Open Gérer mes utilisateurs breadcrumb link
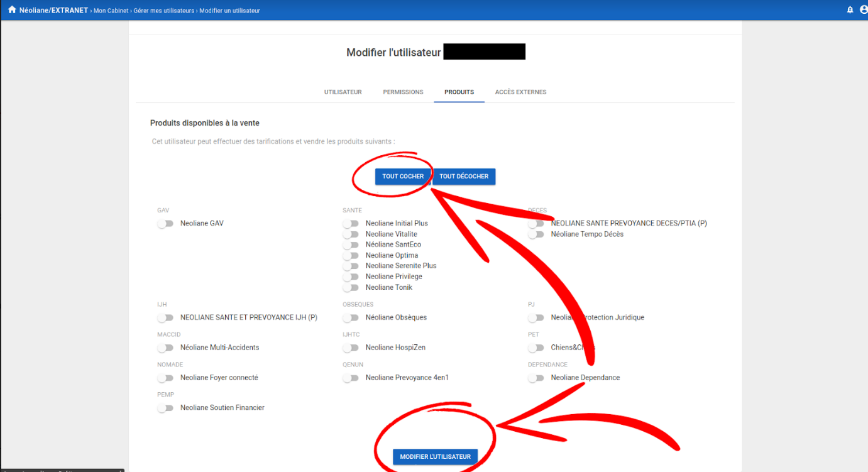This screenshot has height=472, width=868. [x=164, y=11]
